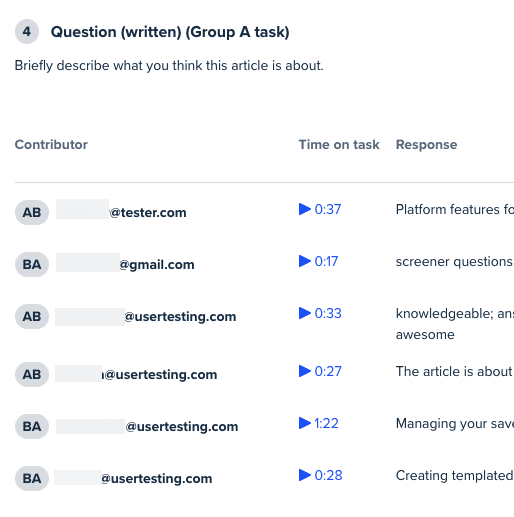Open the 'Managing your save' response text
Viewport: 514px width, 517px height.
[455, 424]
